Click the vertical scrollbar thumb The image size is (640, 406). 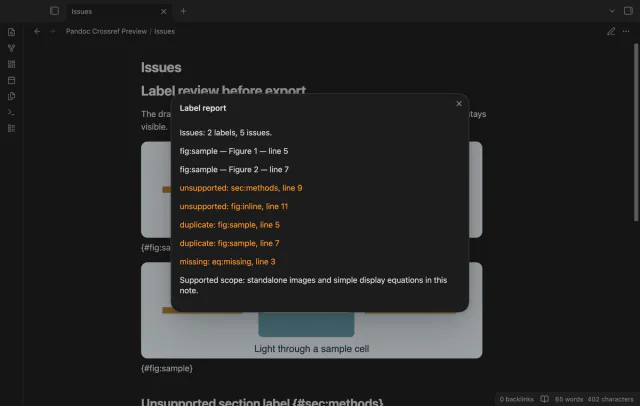click(636, 132)
